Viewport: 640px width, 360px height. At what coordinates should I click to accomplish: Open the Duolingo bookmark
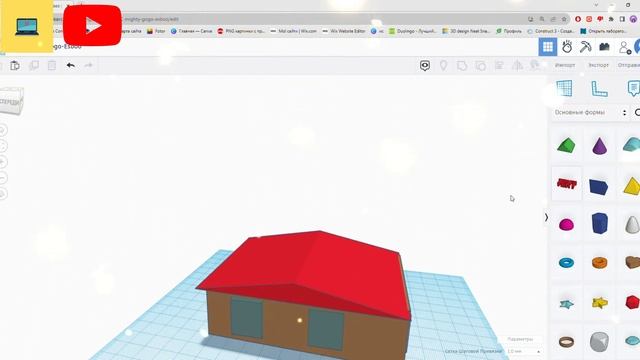[x=413, y=31]
